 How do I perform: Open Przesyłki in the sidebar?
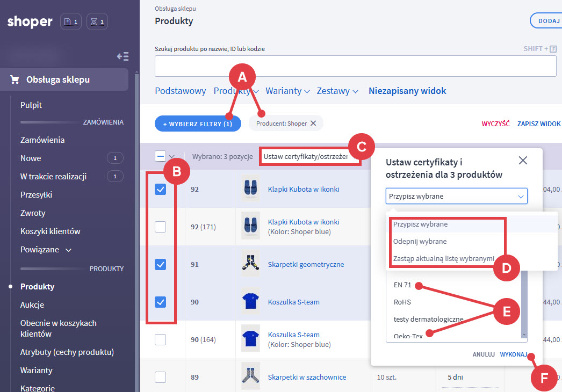pos(36,195)
